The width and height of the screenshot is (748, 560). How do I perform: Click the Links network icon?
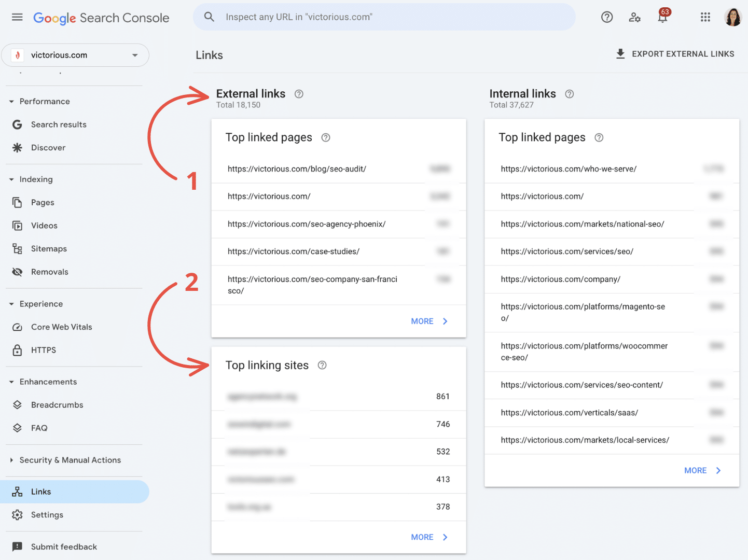click(17, 492)
